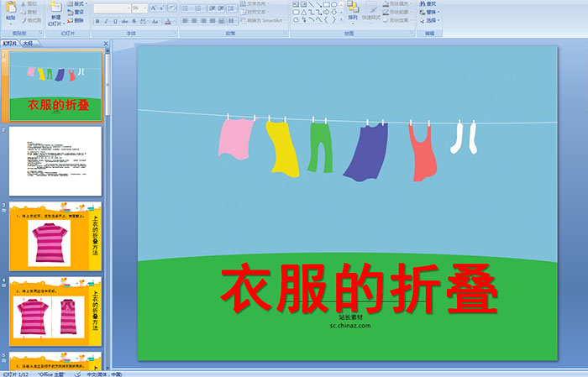588x377 pixels.
Task: Close the slide thumbnail pane
Action: [106, 44]
